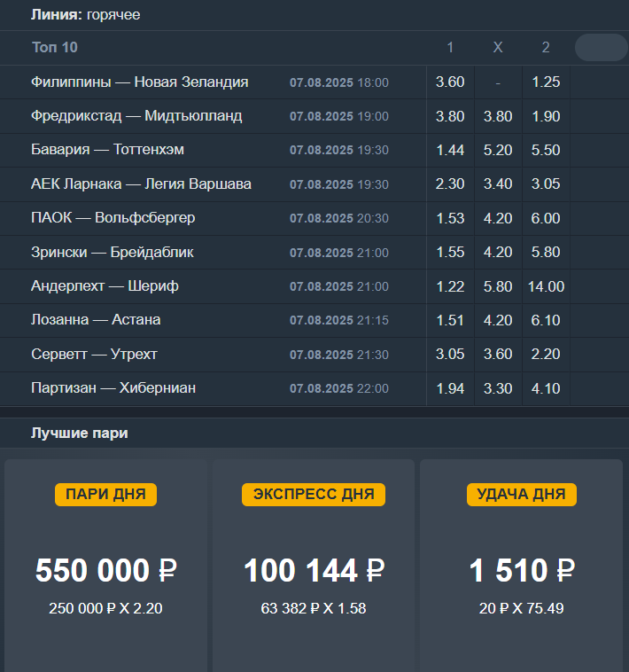Viewport: 629px width, 672px height.
Task: Click the 63 382 ₽ X 1.58 detail
Action: click(x=314, y=608)
